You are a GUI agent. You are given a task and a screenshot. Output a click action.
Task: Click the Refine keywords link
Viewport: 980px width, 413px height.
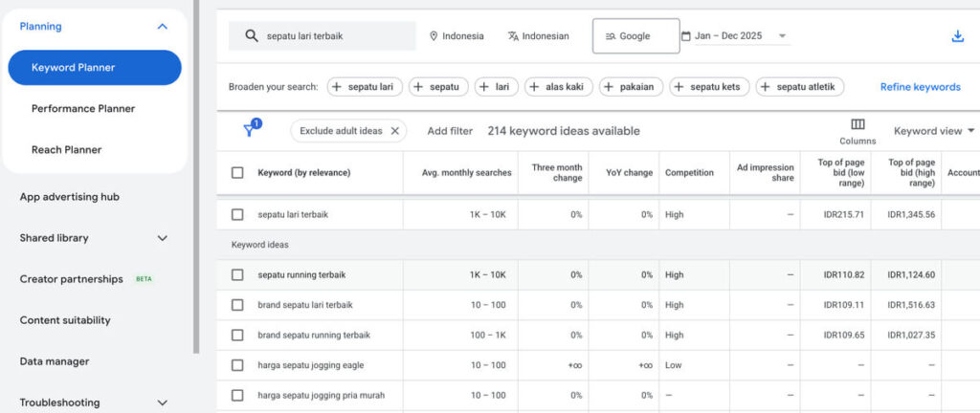[920, 87]
